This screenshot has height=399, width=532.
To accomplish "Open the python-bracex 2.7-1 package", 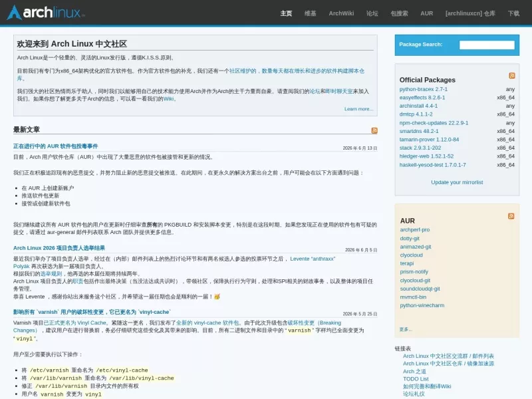I will click(423, 89).
